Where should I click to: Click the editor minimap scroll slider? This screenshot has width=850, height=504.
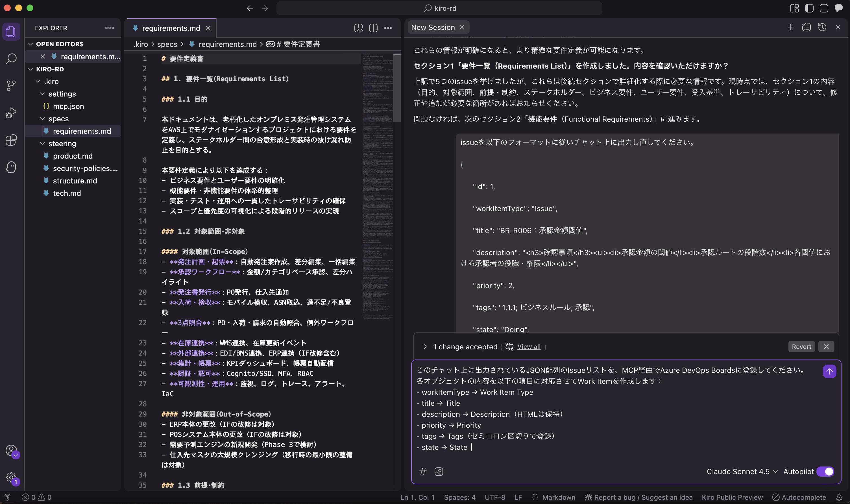point(397,88)
